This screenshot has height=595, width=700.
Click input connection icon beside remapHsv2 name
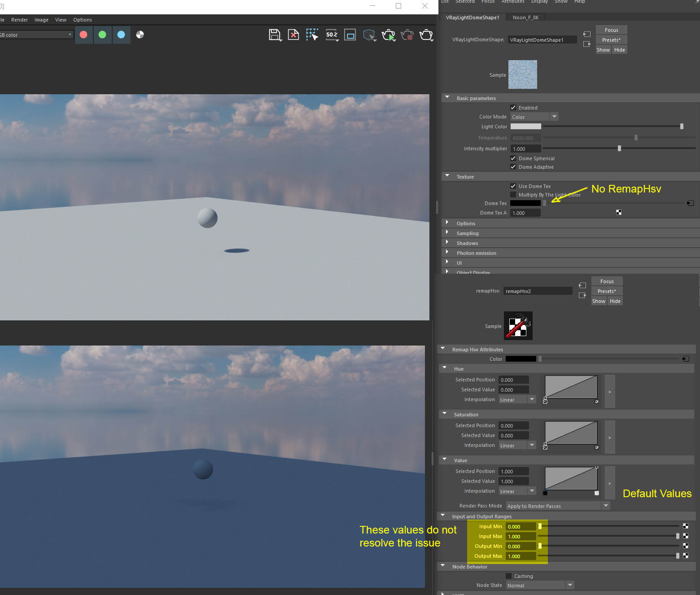coord(582,285)
